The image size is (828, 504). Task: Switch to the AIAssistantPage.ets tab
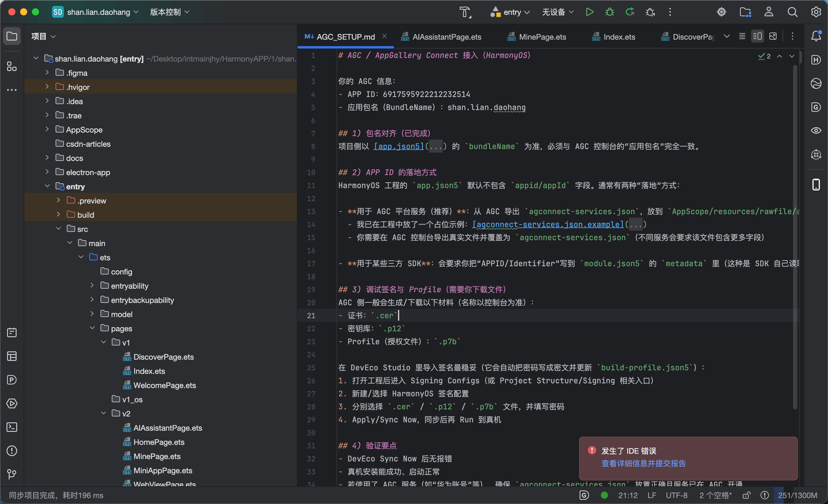pos(441,37)
